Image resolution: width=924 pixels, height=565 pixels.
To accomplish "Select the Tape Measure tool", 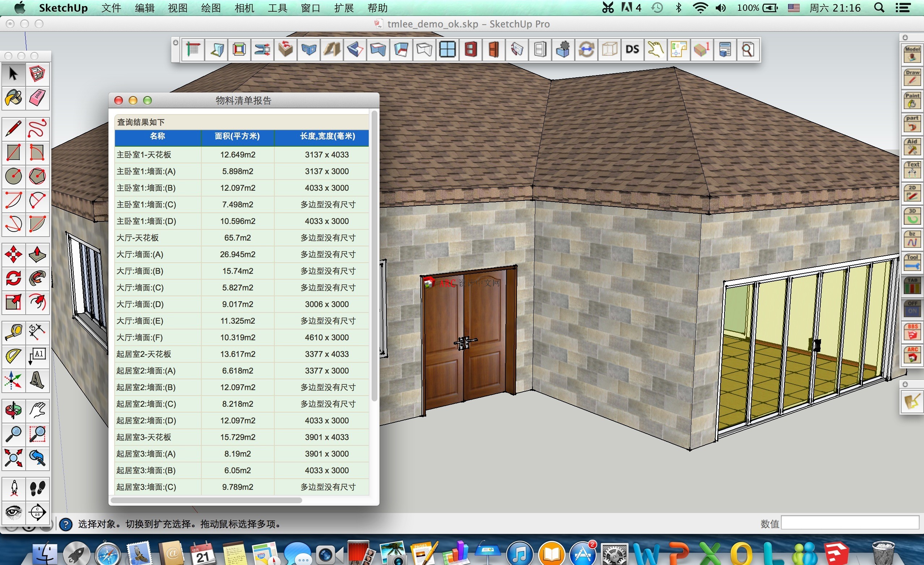I will (x=13, y=333).
